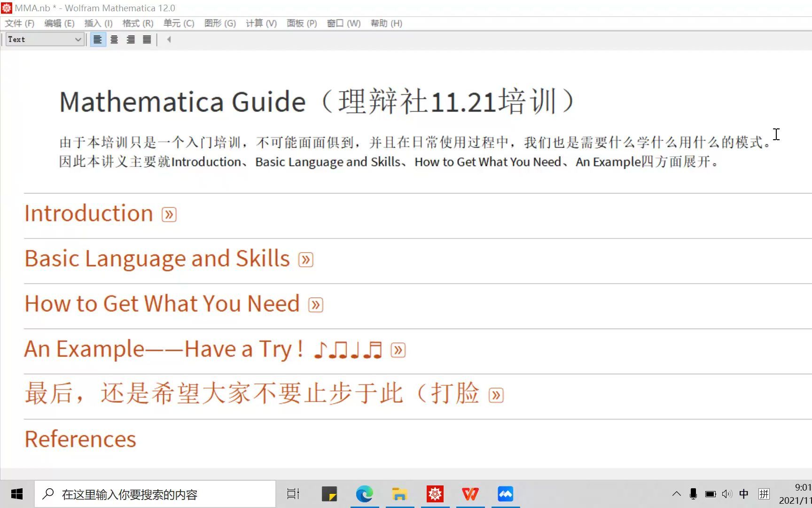Click the center-align text icon
This screenshot has width=812, height=508.
[114, 40]
